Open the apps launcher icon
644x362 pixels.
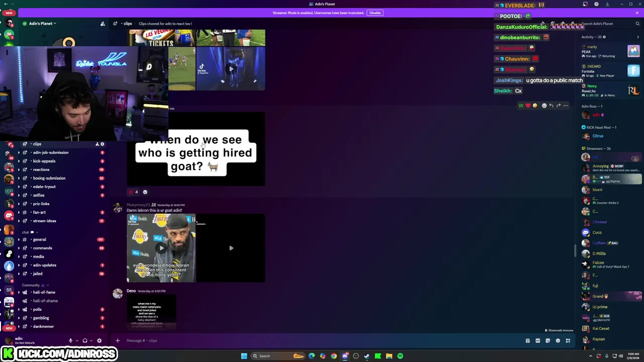pyautogui.click(x=568, y=341)
